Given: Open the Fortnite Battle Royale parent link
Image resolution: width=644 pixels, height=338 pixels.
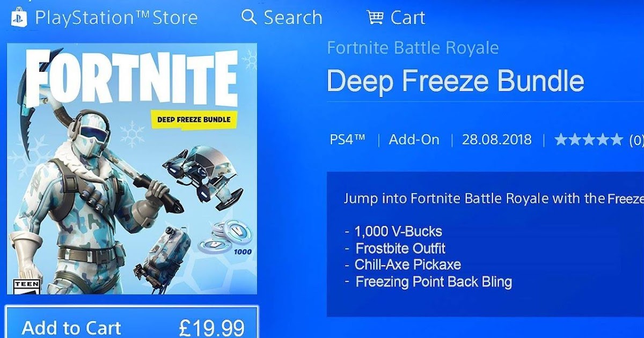Looking at the screenshot, I should tap(413, 48).
